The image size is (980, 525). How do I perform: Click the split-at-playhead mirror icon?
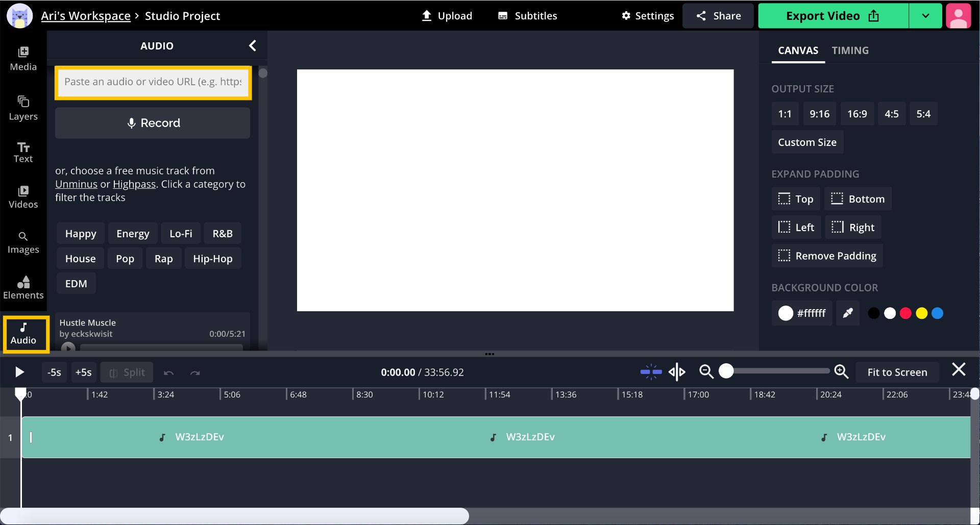(x=677, y=372)
